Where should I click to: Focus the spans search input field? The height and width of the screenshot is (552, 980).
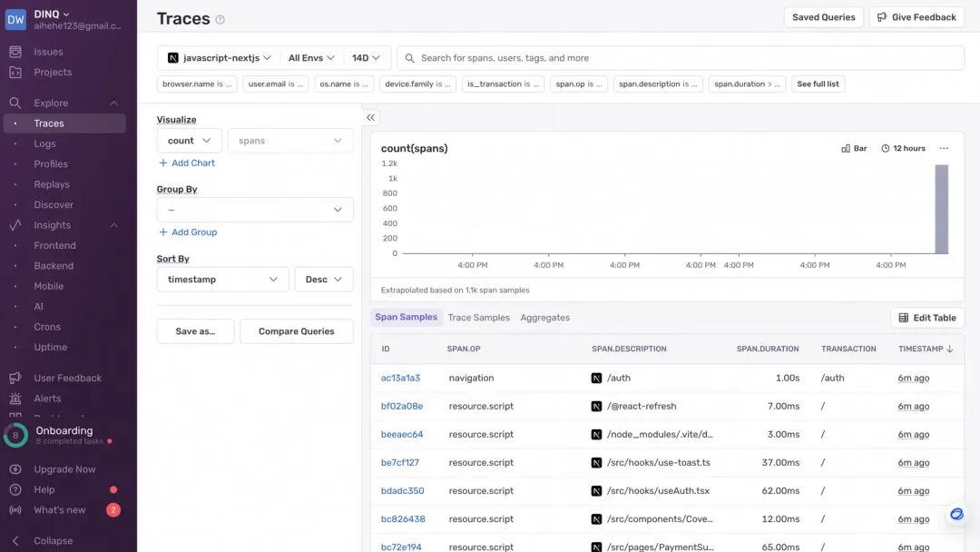[681, 57]
